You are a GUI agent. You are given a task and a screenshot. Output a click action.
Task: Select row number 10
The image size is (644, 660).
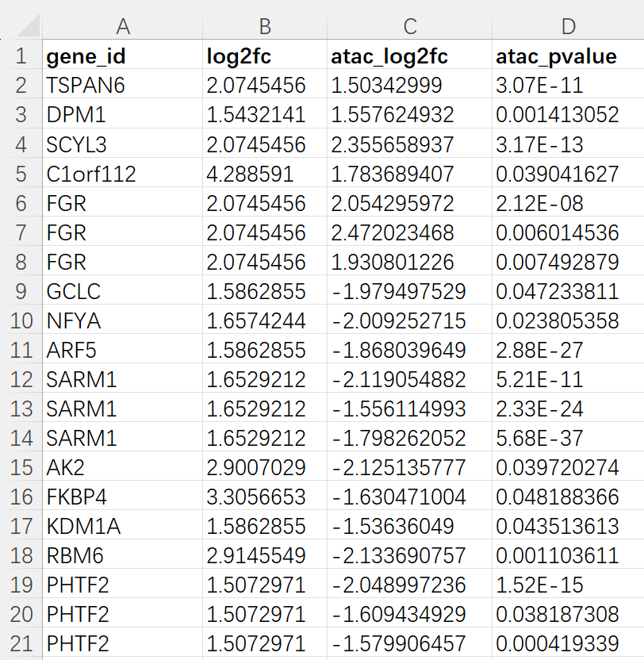(x=21, y=320)
